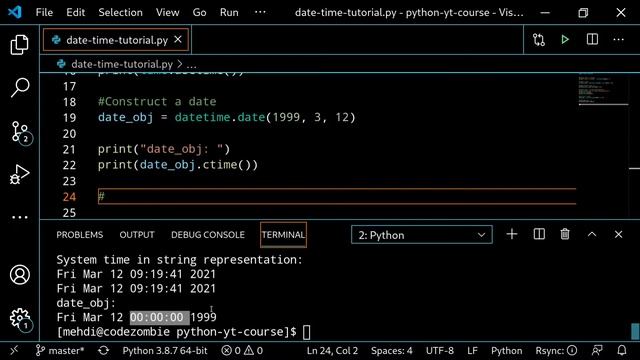Open the Run and Debug view
640x360 pixels.
(x=19, y=175)
